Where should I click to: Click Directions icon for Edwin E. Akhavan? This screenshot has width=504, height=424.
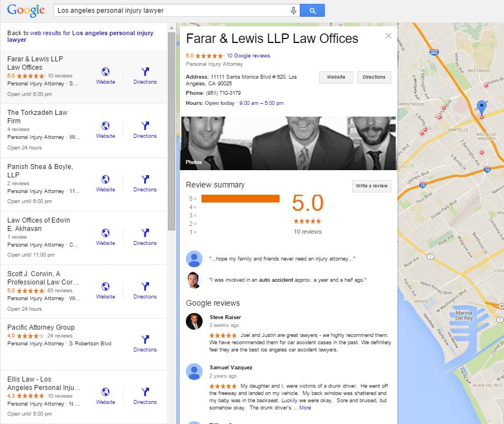point(145,233)
